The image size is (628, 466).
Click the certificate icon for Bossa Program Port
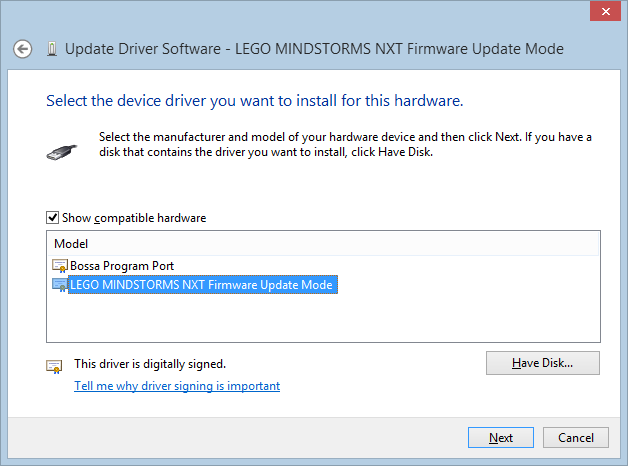[60, 266]
